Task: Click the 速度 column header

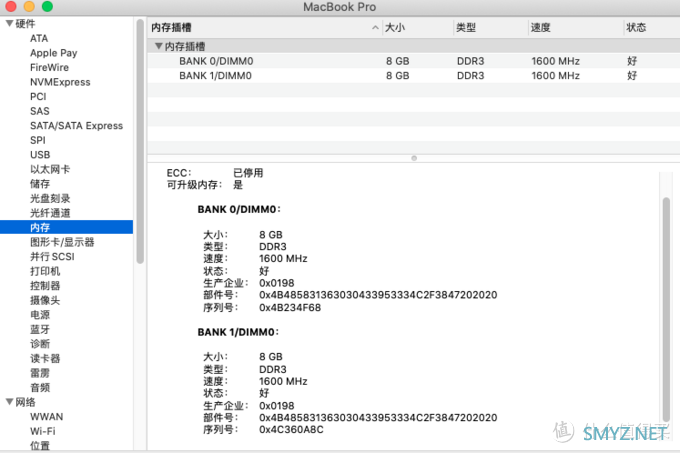Action: click(575, 28)
